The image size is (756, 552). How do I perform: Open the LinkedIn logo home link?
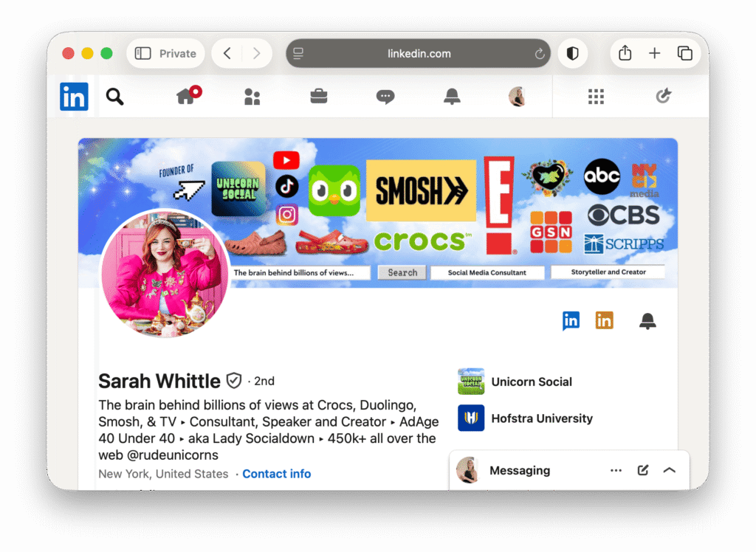click(x=74, y=97)
